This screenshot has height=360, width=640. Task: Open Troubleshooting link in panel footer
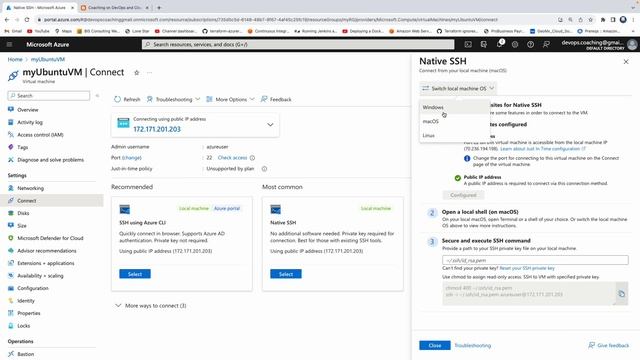click(x=473, y=346)
